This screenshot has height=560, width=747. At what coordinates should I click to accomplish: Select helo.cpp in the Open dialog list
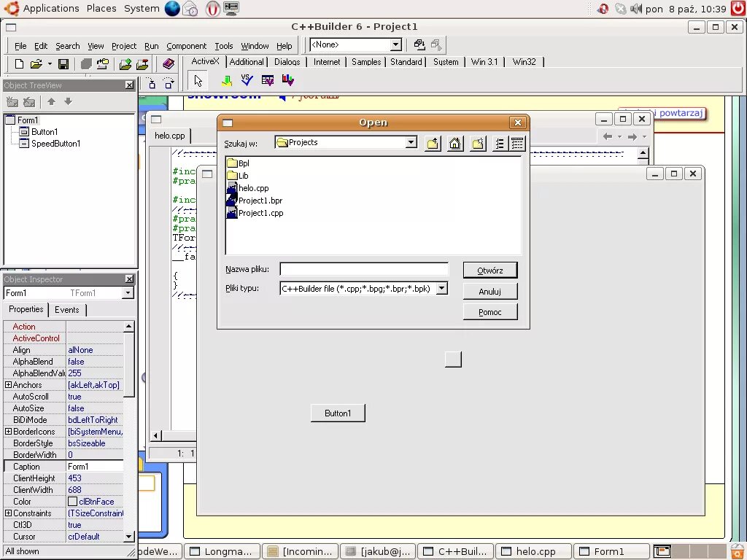click(x=248, y=188)
